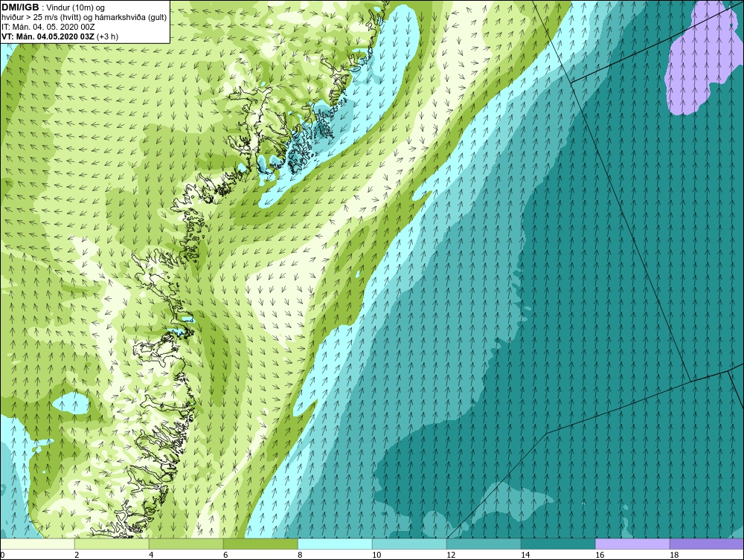Click the legend label '0'
This screenshot has width=744, height=560.
pos(2,555)
